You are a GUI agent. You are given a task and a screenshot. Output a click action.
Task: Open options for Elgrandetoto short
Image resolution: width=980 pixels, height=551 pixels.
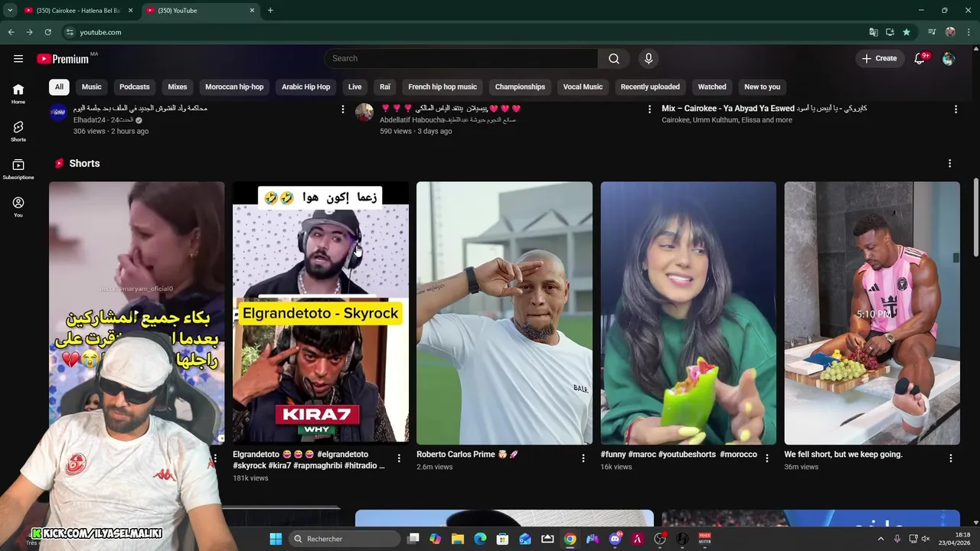[x=399, y=458]
